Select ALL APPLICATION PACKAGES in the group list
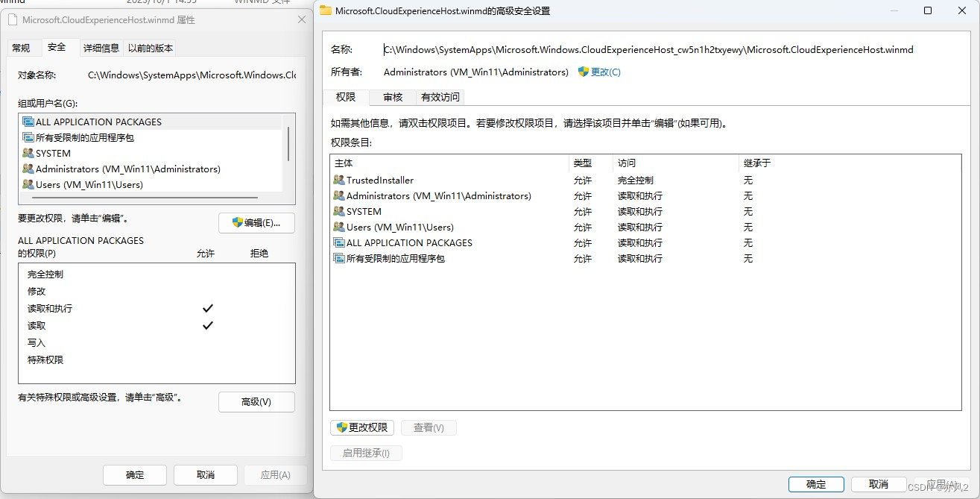Screen dimensions: 980x499 pos(151,122)
